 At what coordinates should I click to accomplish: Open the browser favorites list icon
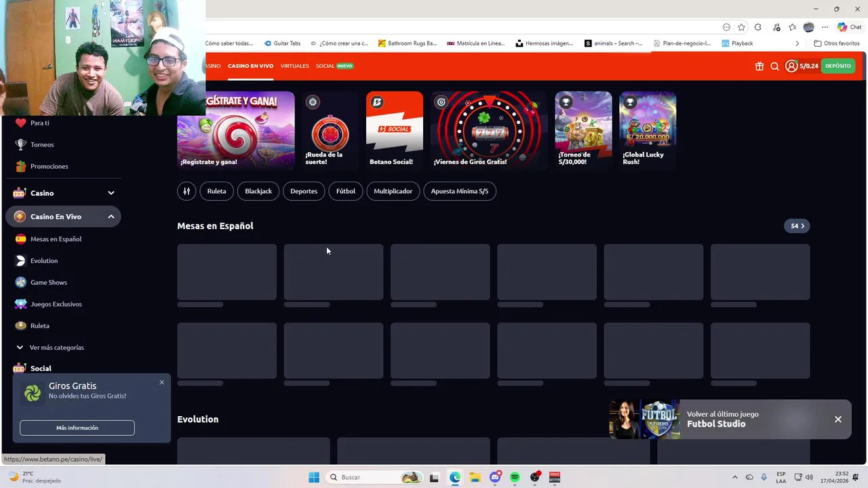[x=792, y=27]
